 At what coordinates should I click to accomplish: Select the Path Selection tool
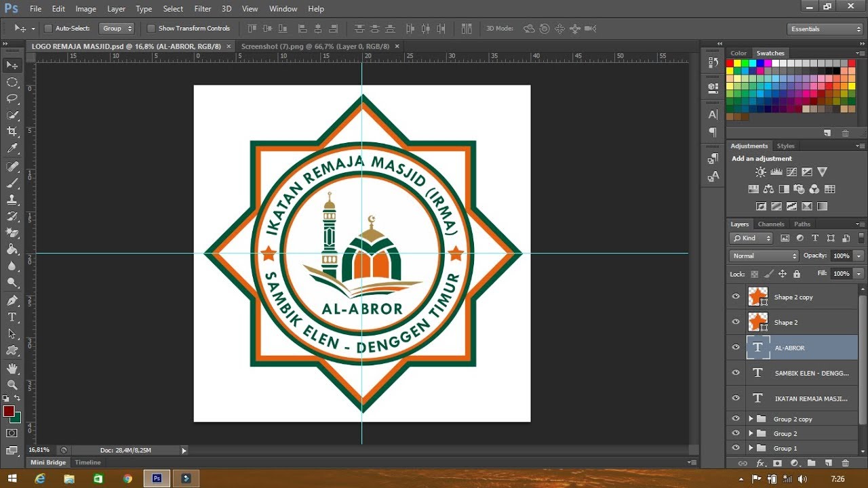click(x=12, y=333)
